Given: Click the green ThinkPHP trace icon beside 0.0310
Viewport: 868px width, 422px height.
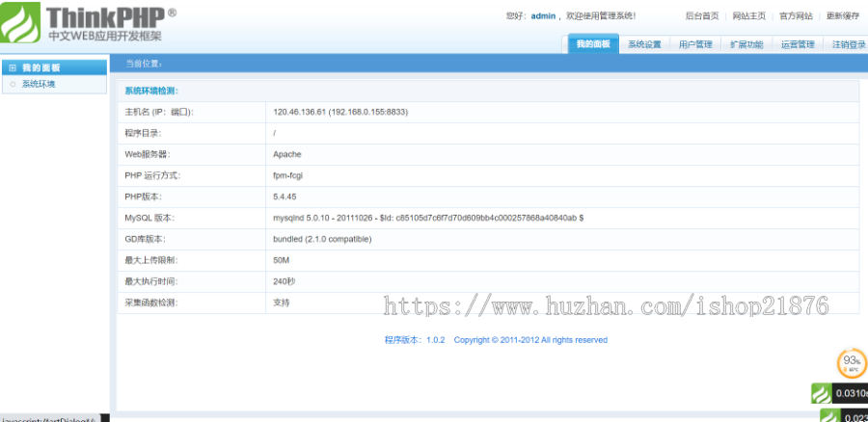Looking at the screenshot, I should click(822, 393).
